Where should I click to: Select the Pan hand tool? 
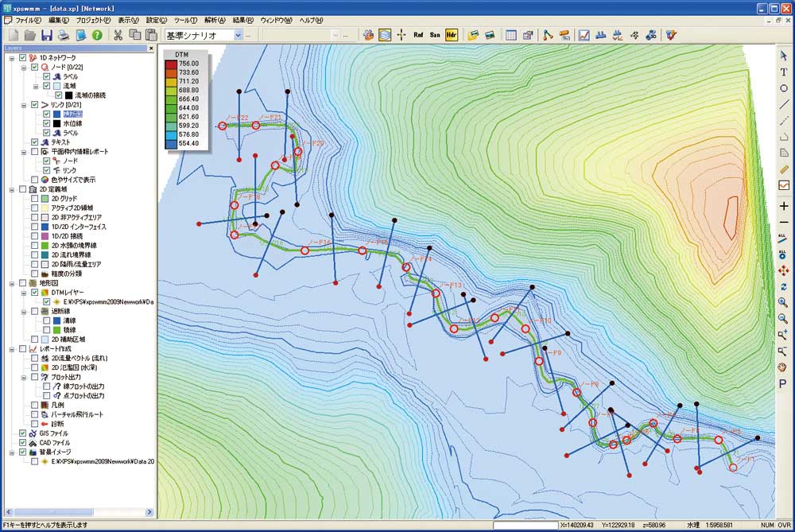tap(783, 367)
